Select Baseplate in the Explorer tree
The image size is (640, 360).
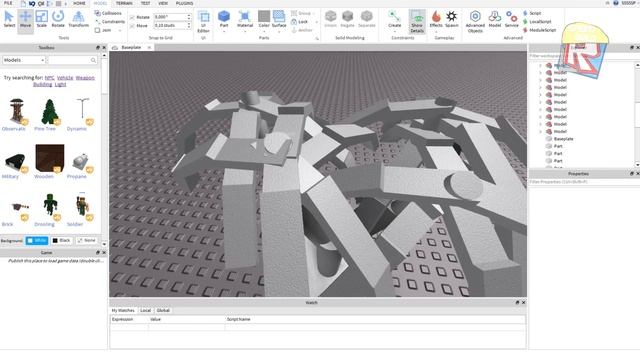coord(563,139)
